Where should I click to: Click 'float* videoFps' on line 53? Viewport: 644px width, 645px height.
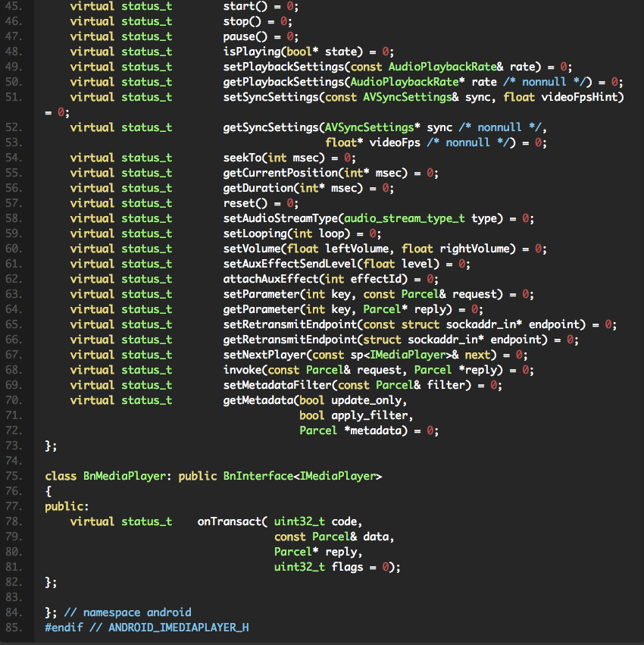(373, 142)
